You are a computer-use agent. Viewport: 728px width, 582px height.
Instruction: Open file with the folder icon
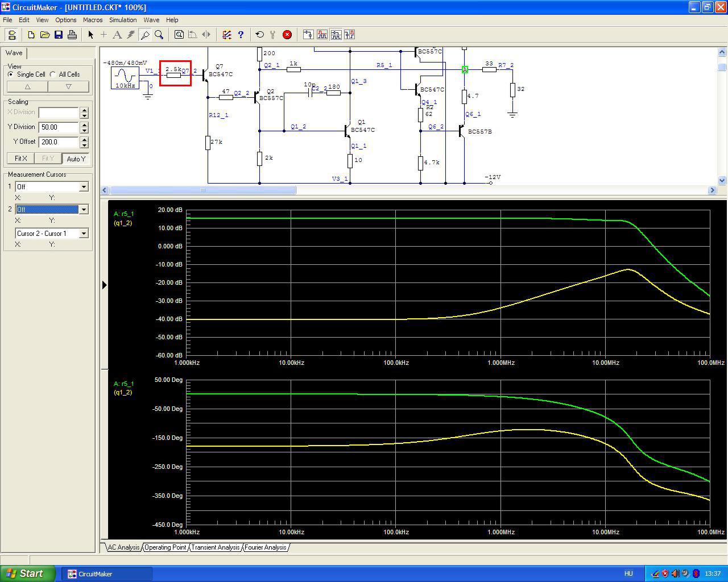click(45, 35)
